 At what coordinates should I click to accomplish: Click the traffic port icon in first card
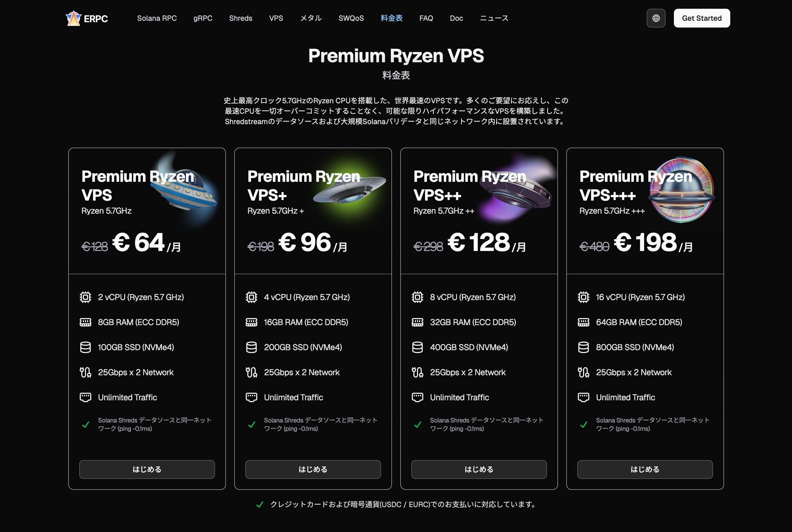click(x=85, y=397)
